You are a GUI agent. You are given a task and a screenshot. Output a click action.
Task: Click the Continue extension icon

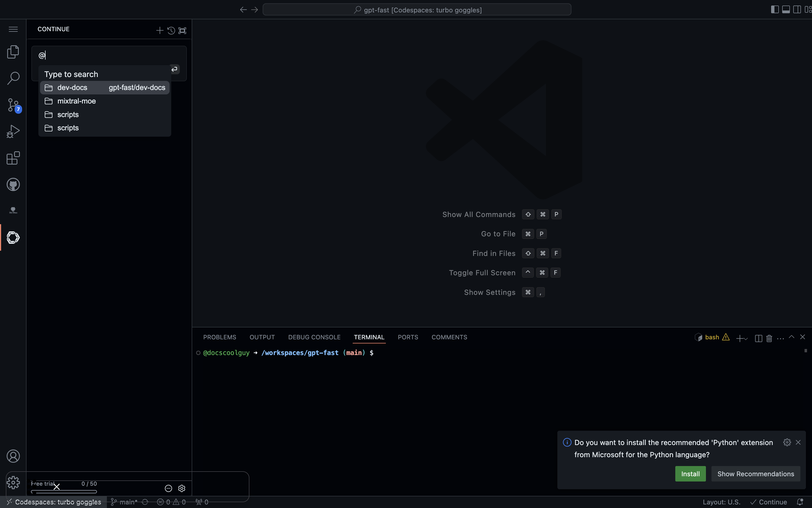click(13, 237)
